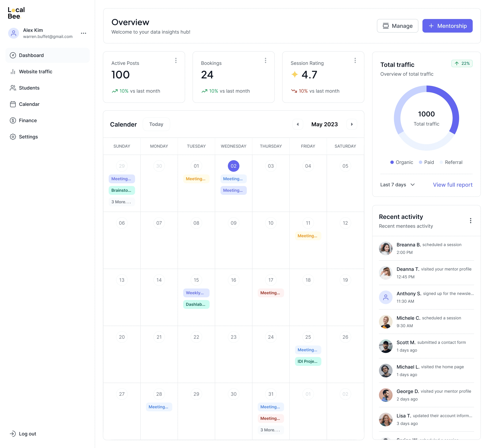Click the Website traffic bar chart icon
This screenshot has width=489, height=448.
13,71
